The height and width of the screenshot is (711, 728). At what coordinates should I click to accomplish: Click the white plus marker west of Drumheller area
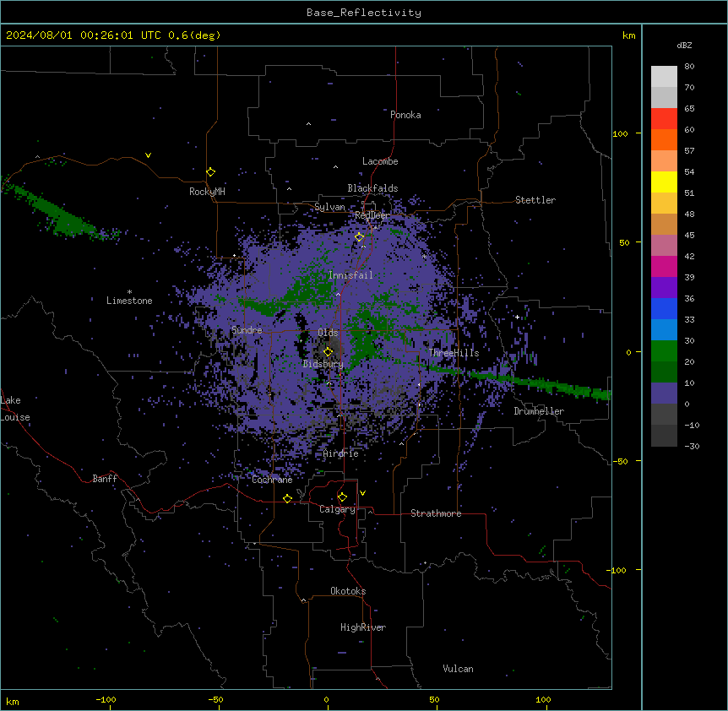(x=517, y=317)
